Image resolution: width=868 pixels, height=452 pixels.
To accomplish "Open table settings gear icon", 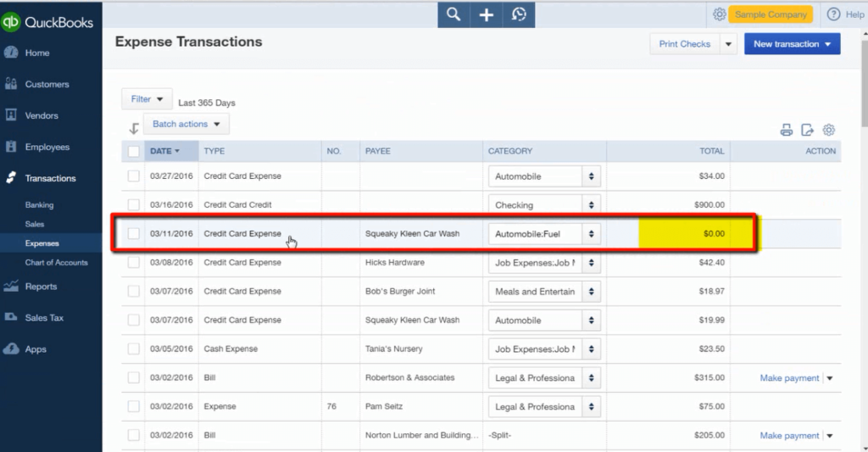I will pos(829,130).
